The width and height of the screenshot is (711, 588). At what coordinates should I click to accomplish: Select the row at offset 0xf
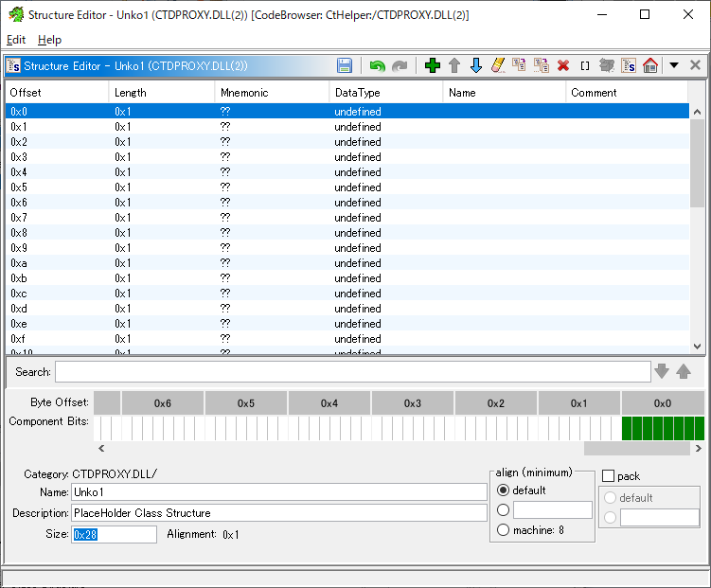click(347, 339)
